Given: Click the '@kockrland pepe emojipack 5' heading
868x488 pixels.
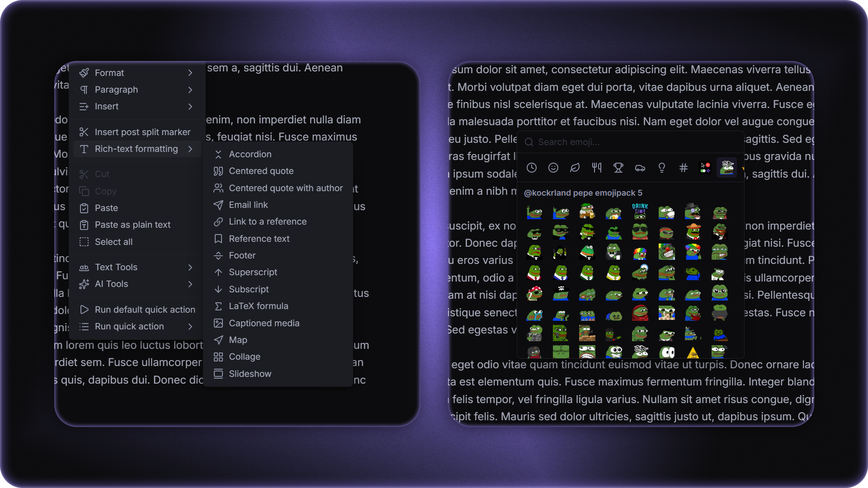Looking at the screenshot, I should pyautogui.click(x=583, y=193).
